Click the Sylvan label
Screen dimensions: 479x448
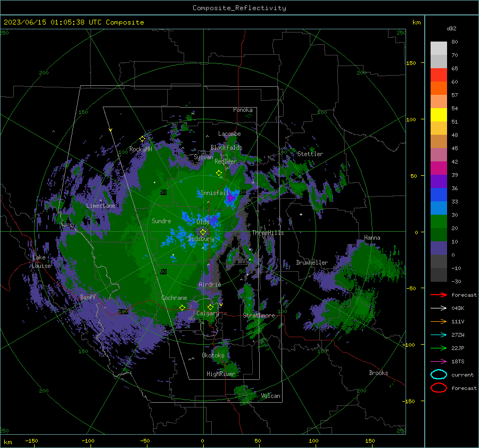(x=203, y=157)
